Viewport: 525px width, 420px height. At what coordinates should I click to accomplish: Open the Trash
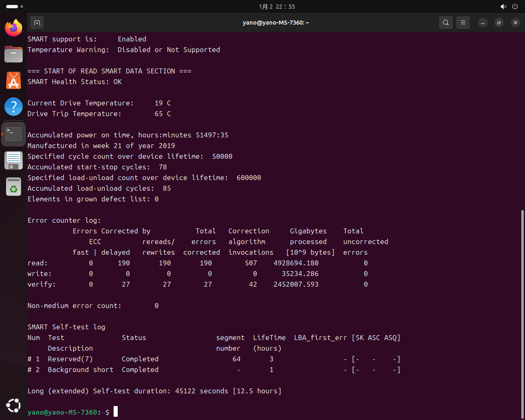click(x=14, y=187)
